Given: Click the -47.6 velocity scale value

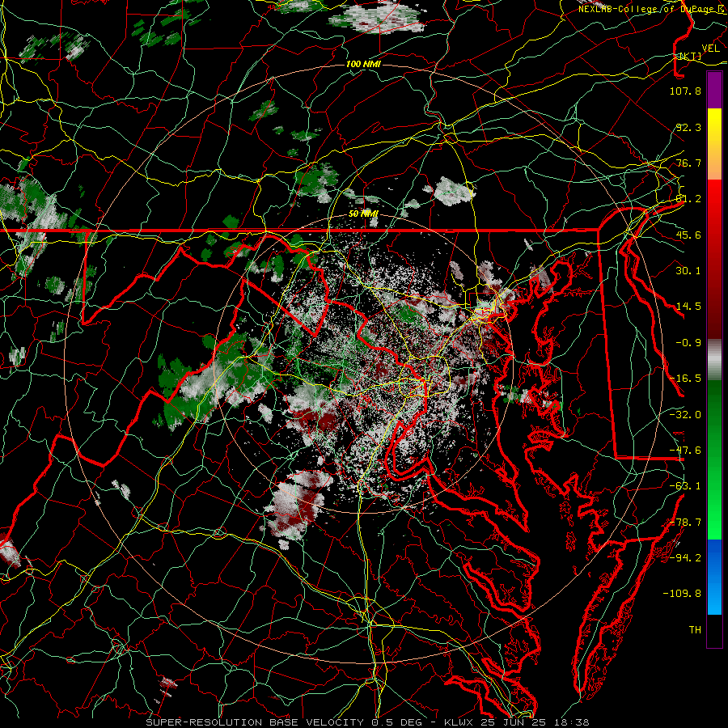Looking at the screenshot, I should coord(685,451).
